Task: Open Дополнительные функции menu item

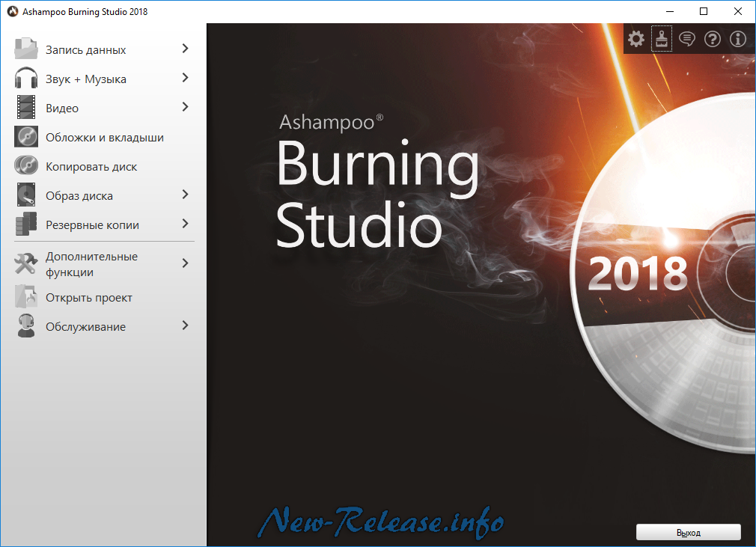Action: pyautogui.click(x=103, y=263)
